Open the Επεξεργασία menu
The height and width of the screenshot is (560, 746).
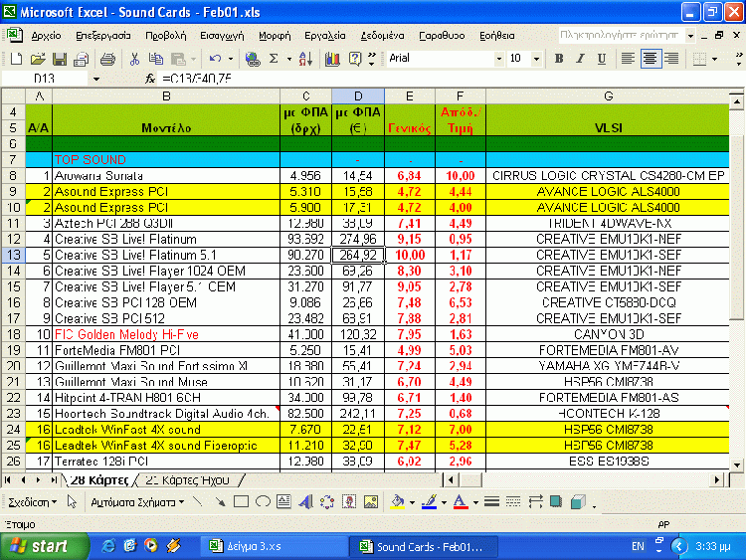(x=102, y=36)
